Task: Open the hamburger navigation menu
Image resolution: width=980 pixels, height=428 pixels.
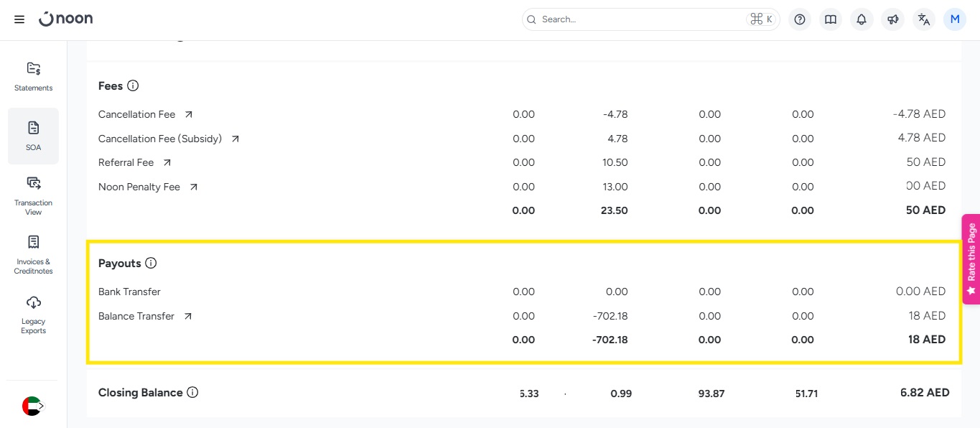Action: pyautogui.click(x=19, y=19)
